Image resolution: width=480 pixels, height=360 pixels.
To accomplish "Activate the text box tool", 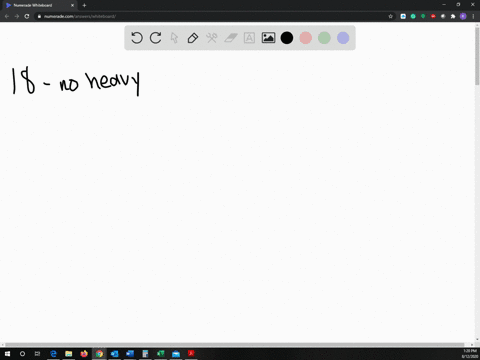I will (249, 38).
